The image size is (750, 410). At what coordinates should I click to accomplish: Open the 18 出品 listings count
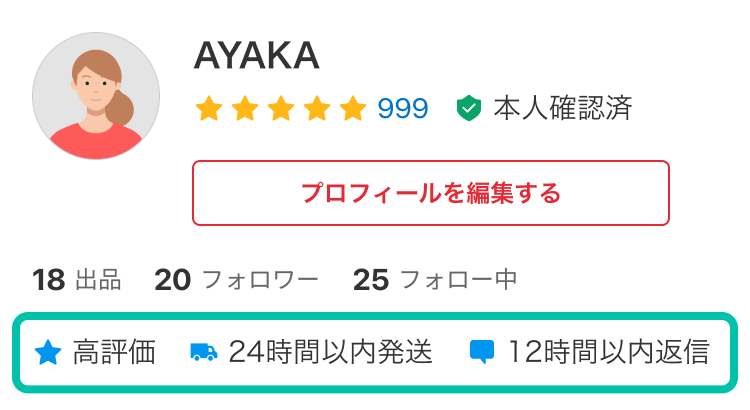click(77, 280)
